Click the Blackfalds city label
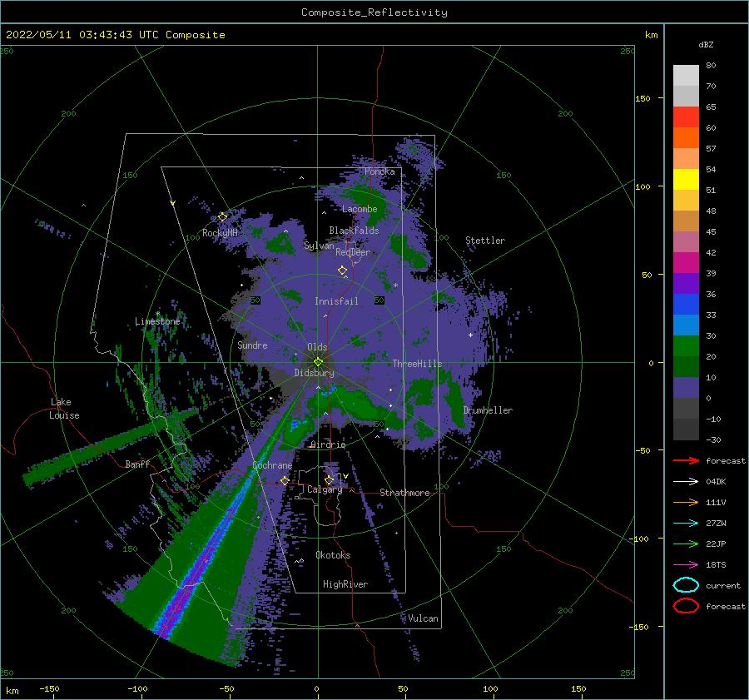749x700 pixels. 354,231
